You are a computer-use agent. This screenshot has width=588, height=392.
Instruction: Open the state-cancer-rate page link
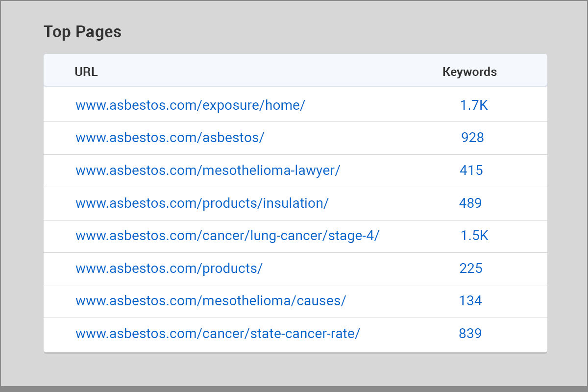point(218,334)
